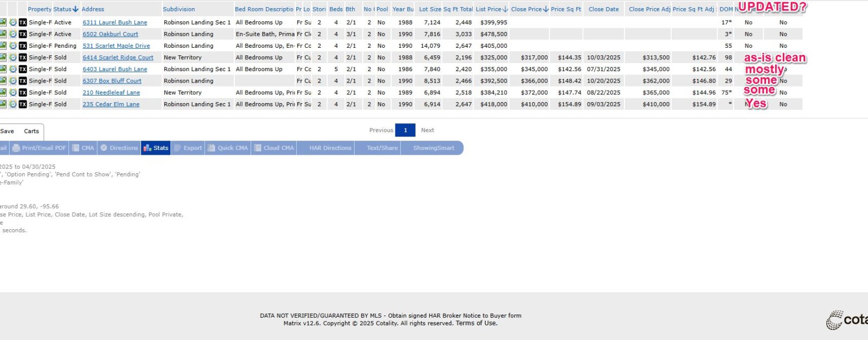This screenshot has height=340, width=868.
Task: Click the HAR Directions menu item
Action: tap(330, 148)
